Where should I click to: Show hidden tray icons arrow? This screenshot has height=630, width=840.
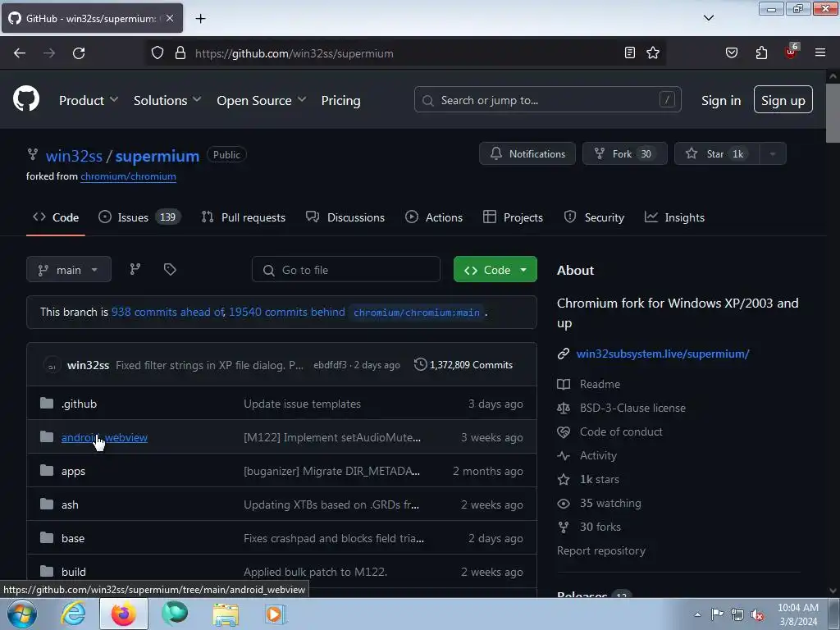pos(697,614)
